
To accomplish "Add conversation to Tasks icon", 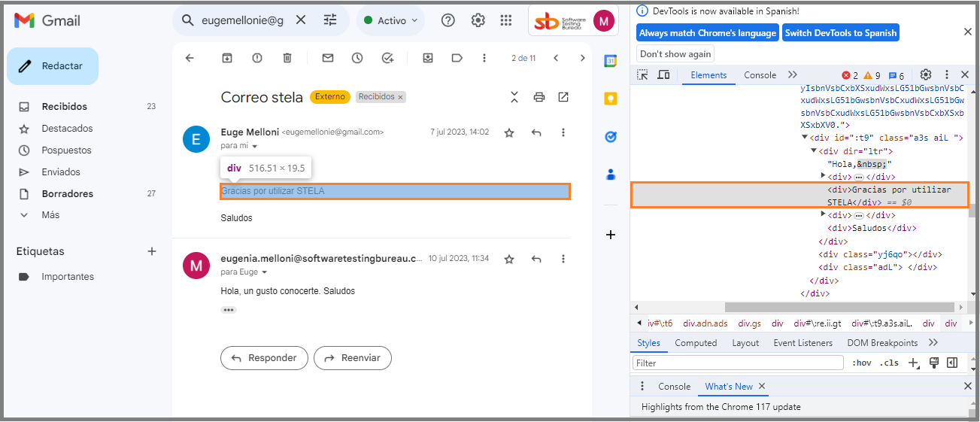I will coord(387,58).
